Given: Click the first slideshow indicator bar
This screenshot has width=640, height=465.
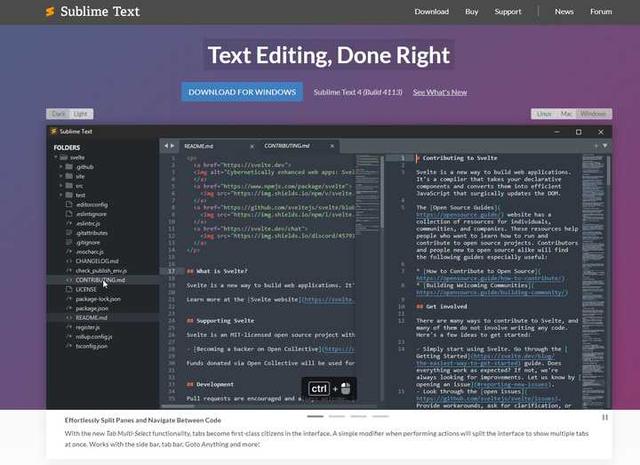Looking at the screenshot, I should click(315, 416).
